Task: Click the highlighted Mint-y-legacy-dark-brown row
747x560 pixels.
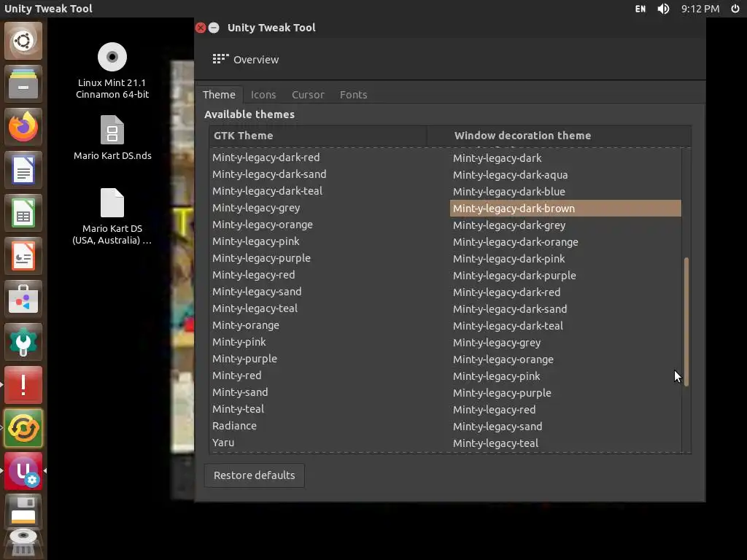Action: (x=565, y=208)
